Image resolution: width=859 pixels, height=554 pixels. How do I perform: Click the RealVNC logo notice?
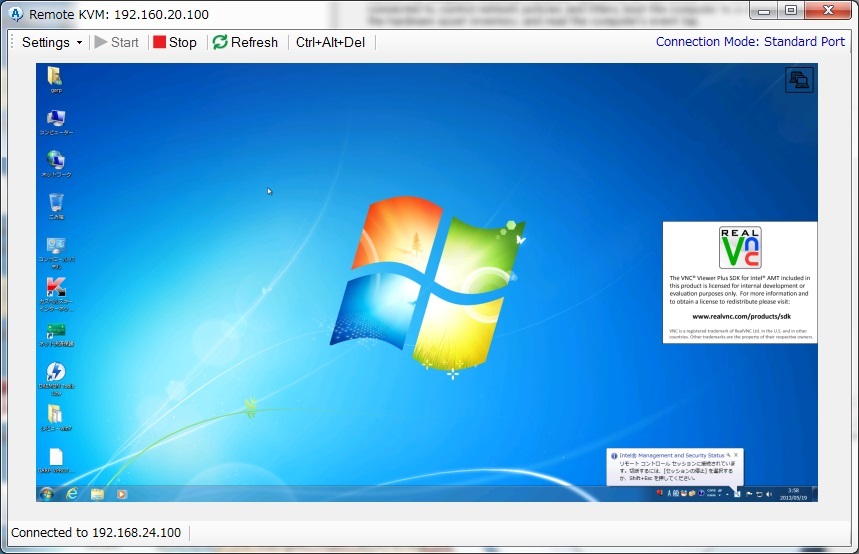740,247
